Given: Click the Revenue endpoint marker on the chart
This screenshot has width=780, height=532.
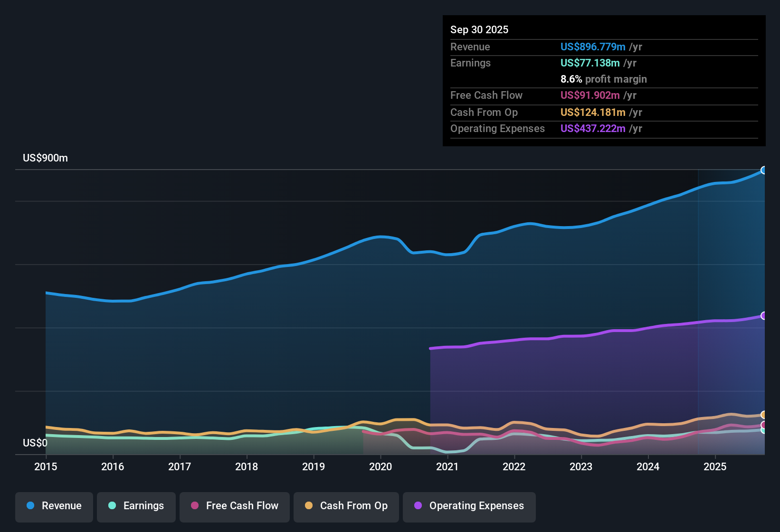Looking at the screenshot, I should pos(764,170).
